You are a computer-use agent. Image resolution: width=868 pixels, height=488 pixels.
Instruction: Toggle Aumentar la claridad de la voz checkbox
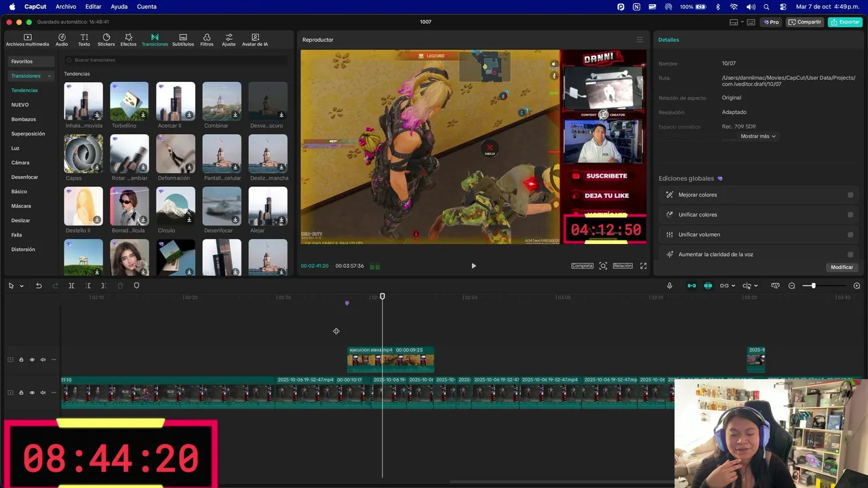[x=850, y=255]
